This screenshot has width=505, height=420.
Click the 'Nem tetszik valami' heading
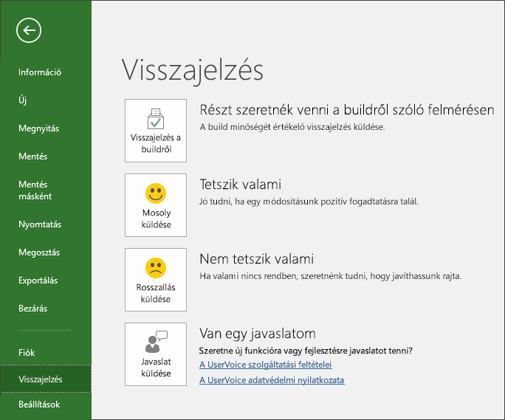pyautogui.click(x=256, y=258)
